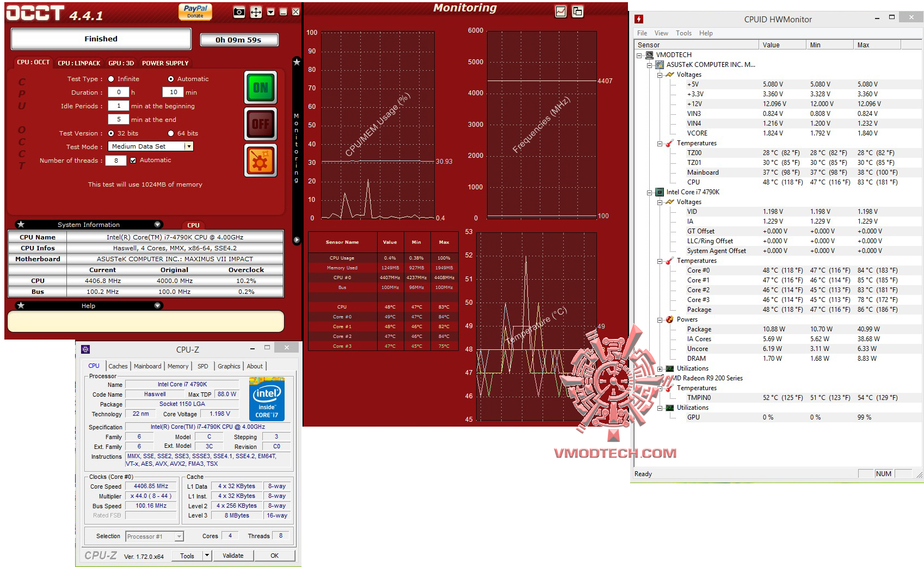The width and height of the screenshot is (924, 567).
Task: Click the Temperatures icon under Radeon R9 200
Action: click(670, 388)
